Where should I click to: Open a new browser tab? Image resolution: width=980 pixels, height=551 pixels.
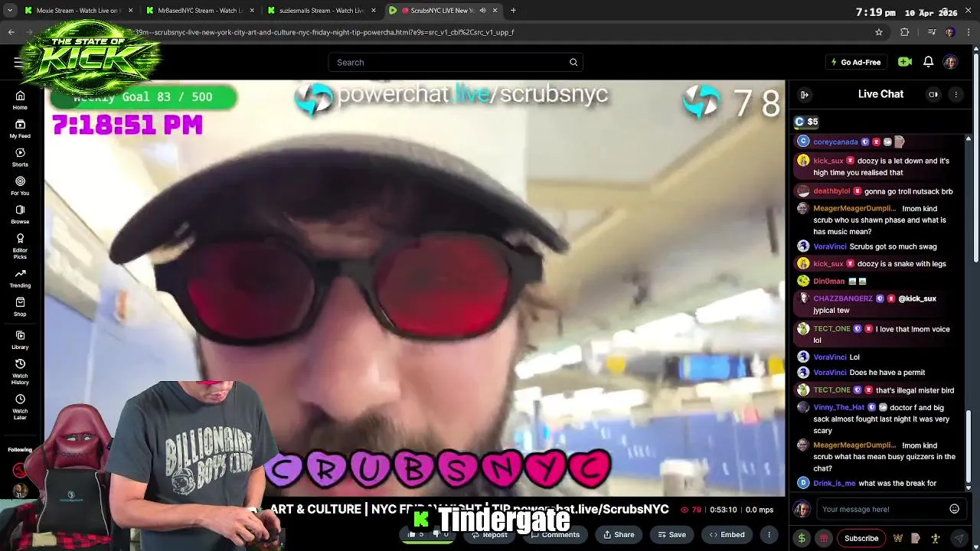click(x=513, y=11)
